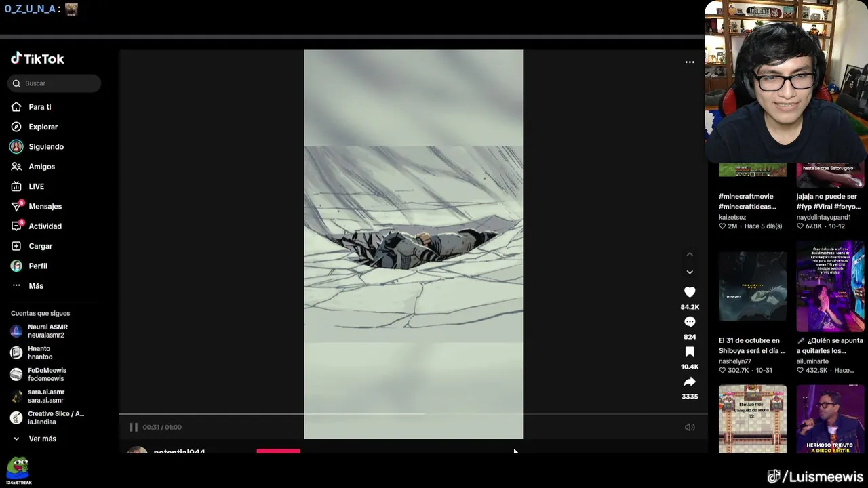This screenshot has height=488, width=868.
Task: Open nashelyn77 creator link
Action: [735, 361]
